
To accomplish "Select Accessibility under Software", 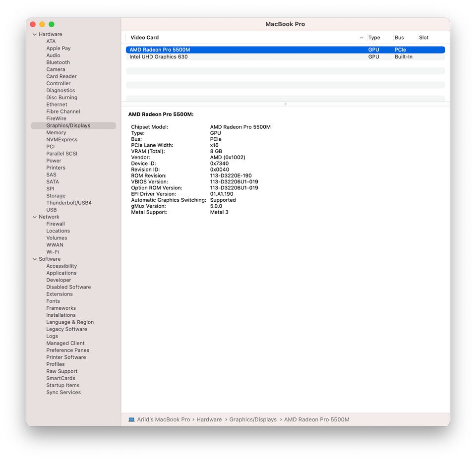I will tap(61, 266).
